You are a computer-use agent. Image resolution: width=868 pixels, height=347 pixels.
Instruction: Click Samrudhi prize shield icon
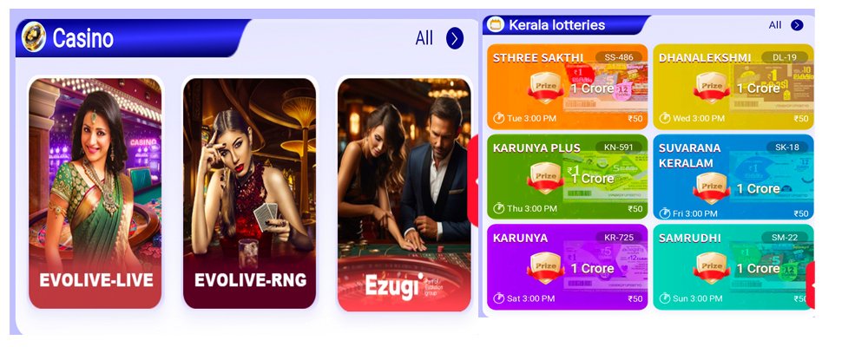[x=712, y=267]
